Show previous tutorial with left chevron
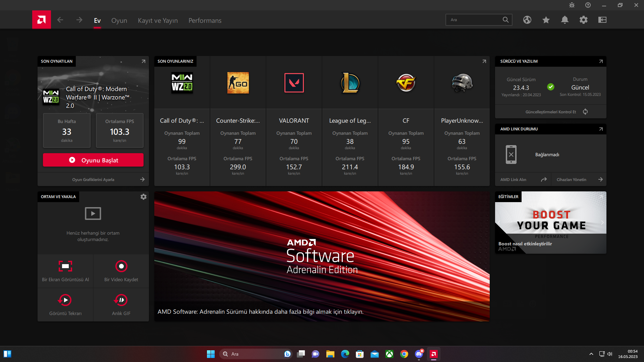Viewport: 644px width, 362px height. pos(499,223)
